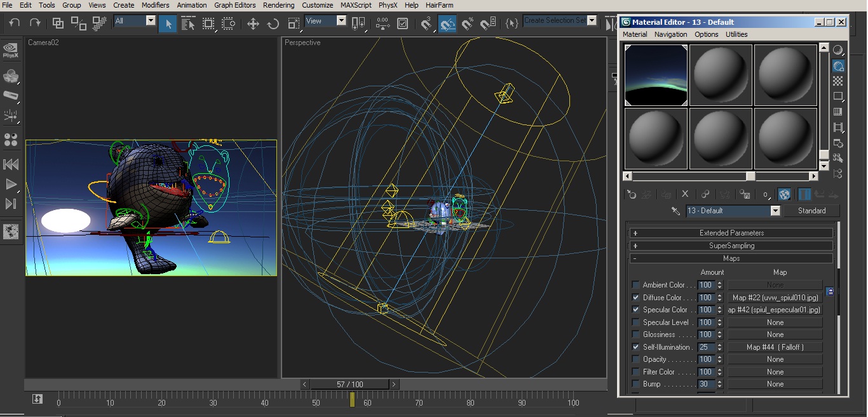This screenshot has width=868, height=417.
Task: Click Edit Named Selection Sets icon
Action: [x=512, y=23]
